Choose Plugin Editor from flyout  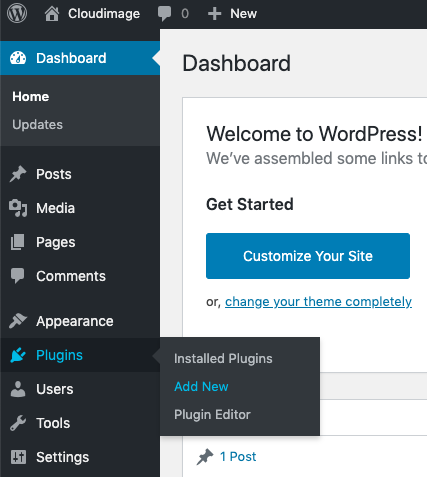coord(212,415)
